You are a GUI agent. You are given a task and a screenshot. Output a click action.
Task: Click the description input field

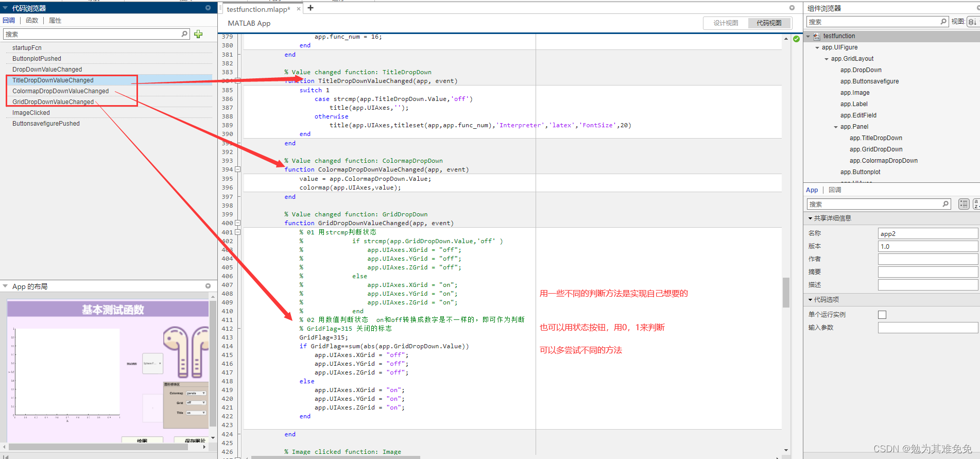(x=927, y=285)
